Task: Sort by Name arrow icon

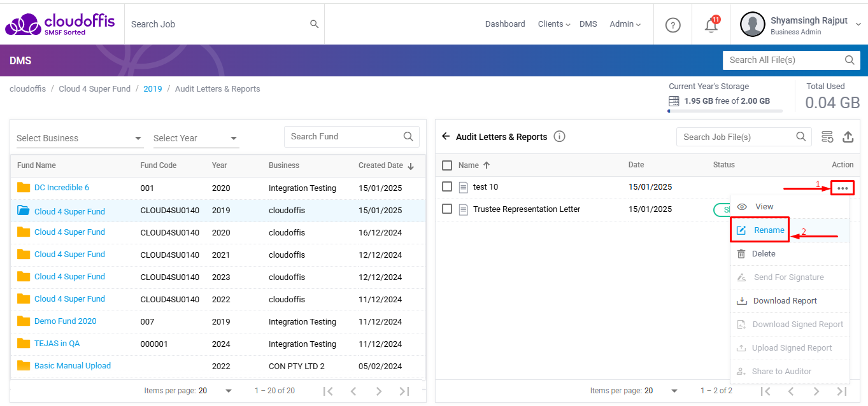Action: coord(487,165)
